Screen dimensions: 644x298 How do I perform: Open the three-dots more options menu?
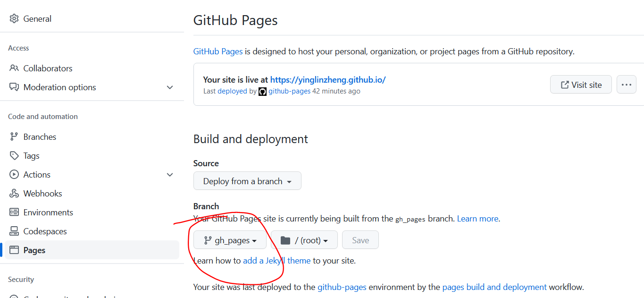point(627,85)
